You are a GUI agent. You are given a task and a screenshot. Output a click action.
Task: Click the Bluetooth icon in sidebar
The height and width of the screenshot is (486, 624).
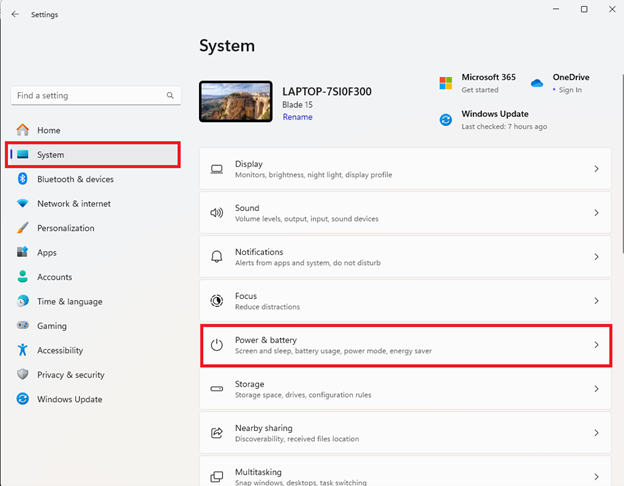23,179
